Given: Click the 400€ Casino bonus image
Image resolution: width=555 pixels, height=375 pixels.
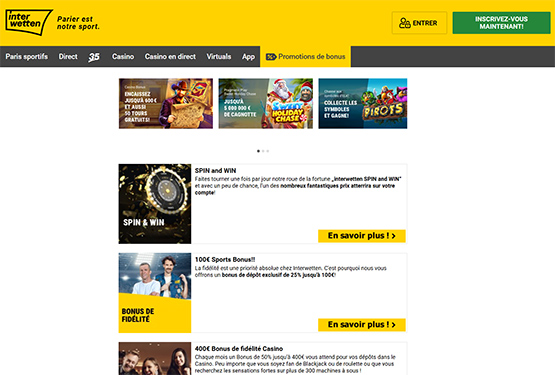Looking at the screenshot, I should pyautogui.click(x=155, y=358).
